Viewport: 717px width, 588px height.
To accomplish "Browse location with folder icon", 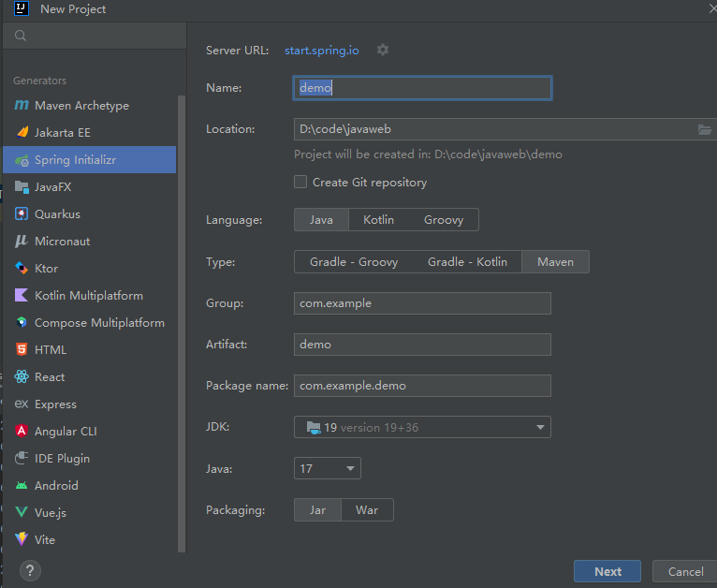I will [x=705, y=130].
